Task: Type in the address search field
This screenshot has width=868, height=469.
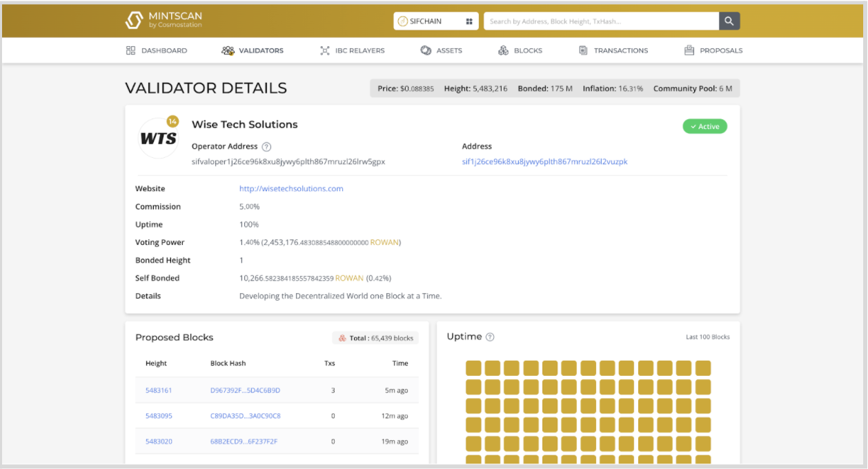Action: 600,21
